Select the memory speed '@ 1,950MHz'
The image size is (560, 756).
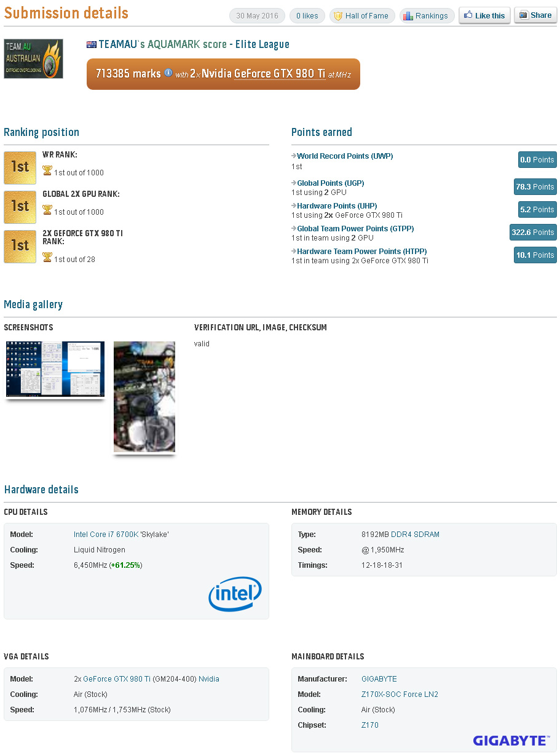pyautogui.click(x=383, y=550)
